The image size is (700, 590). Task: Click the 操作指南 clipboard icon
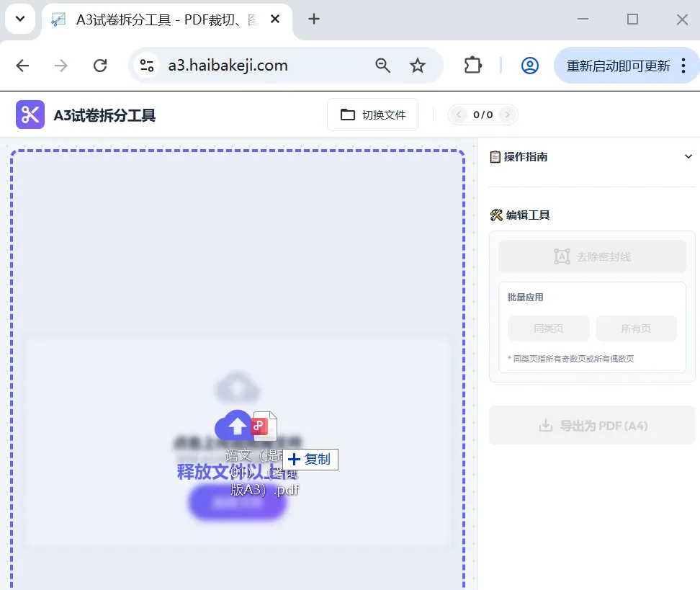point(495,157)
